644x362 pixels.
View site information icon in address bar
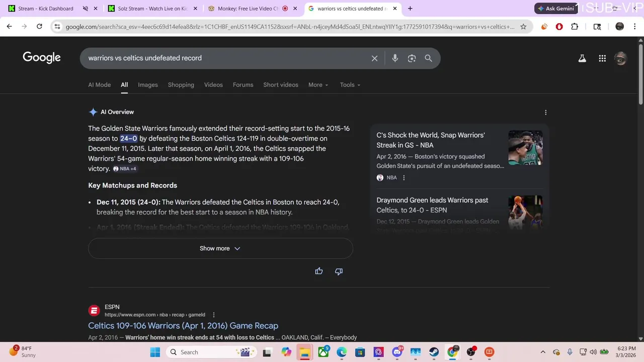pyautogui.click(x=57, y=27)
